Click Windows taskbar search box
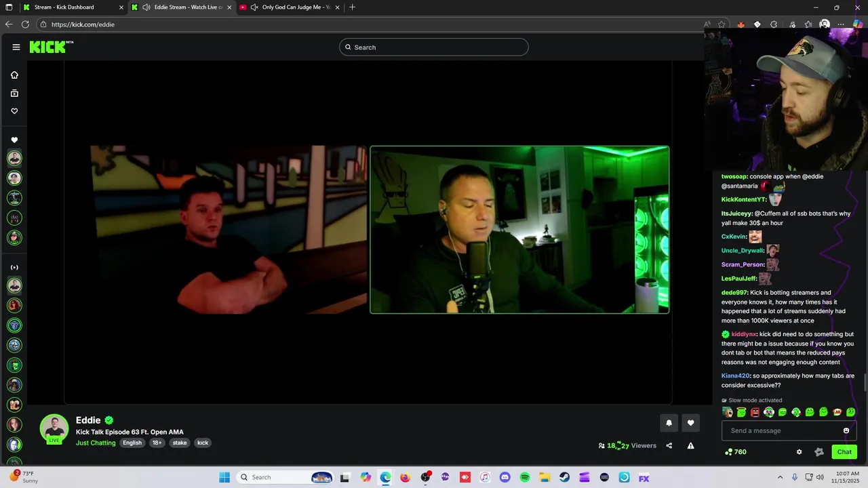The width and height of the screenshot is (868, 488). [x=285, y=477]
